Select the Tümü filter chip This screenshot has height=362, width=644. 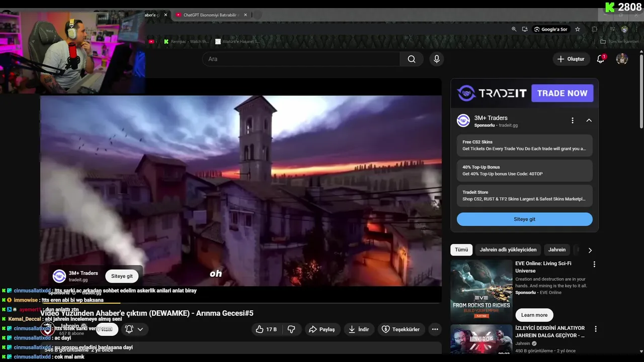[461, 250]
